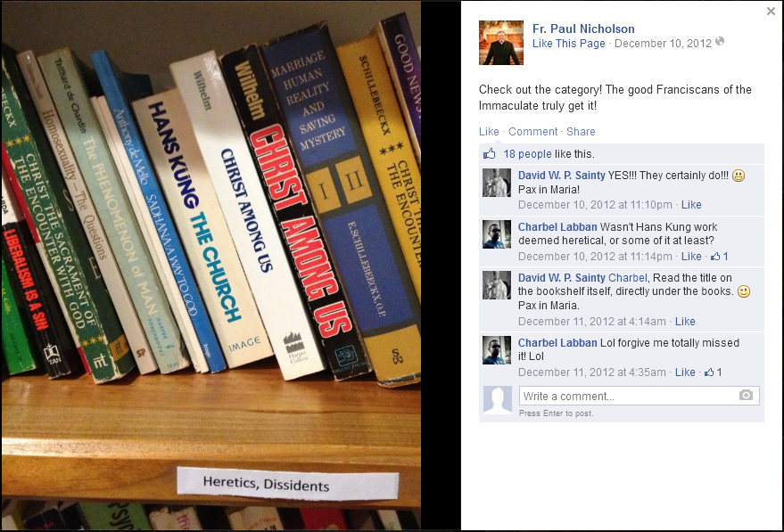
Task: Click Like This Page
Action: click(x=568, y=44)
